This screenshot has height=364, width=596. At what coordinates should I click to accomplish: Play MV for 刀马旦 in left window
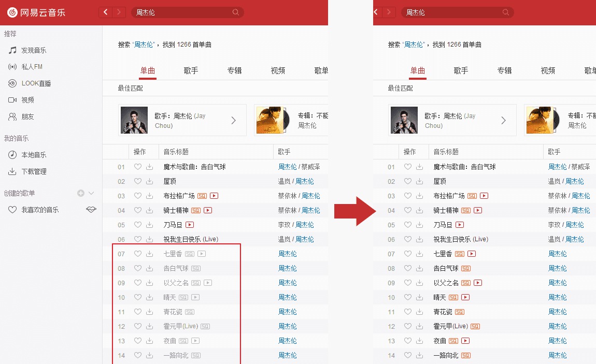coord(190,225)
